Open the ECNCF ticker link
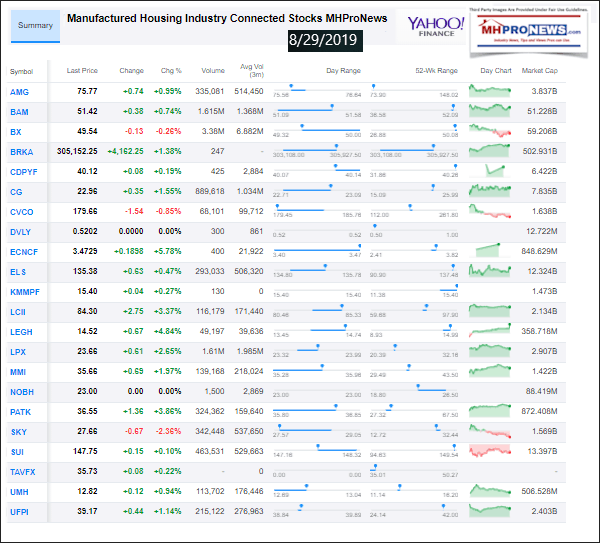The height and width of the screenshot is (543, 600). 24,252
